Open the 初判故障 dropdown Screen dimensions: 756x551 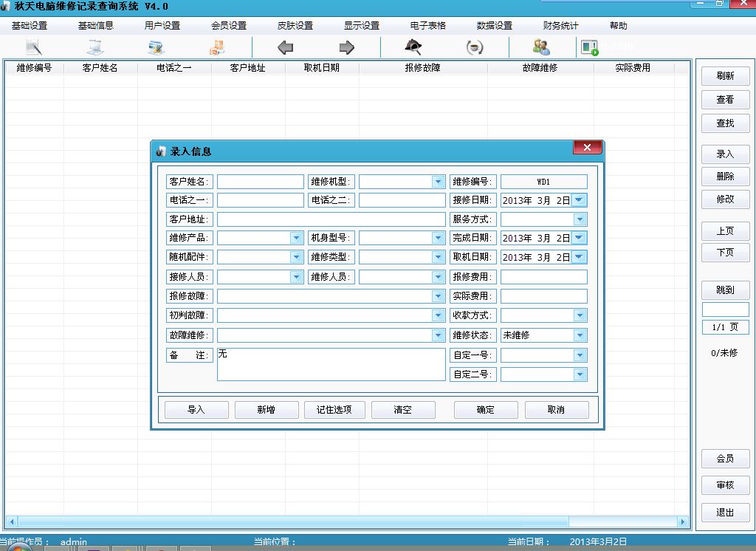point(438,315)
